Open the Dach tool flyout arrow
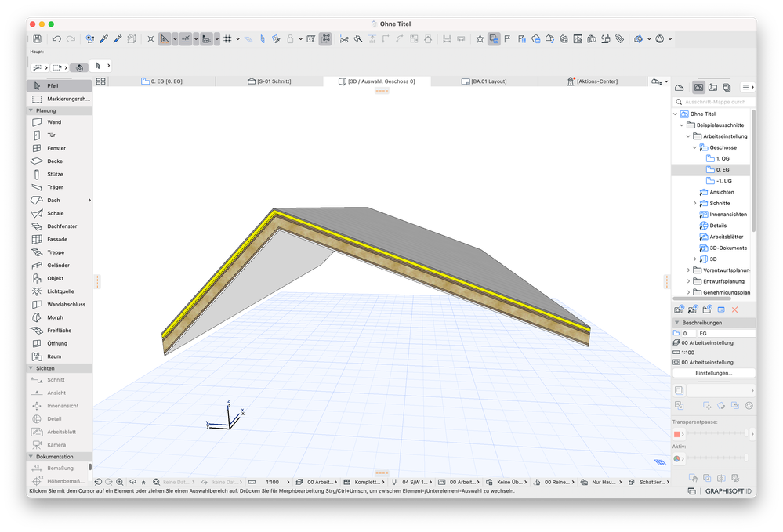783x532 pixels. [89, 201]
